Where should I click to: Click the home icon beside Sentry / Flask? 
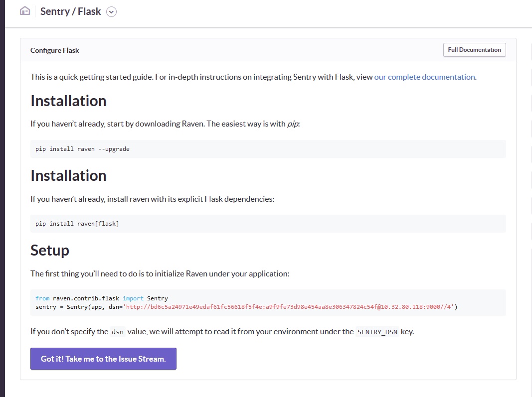[25, 11]
